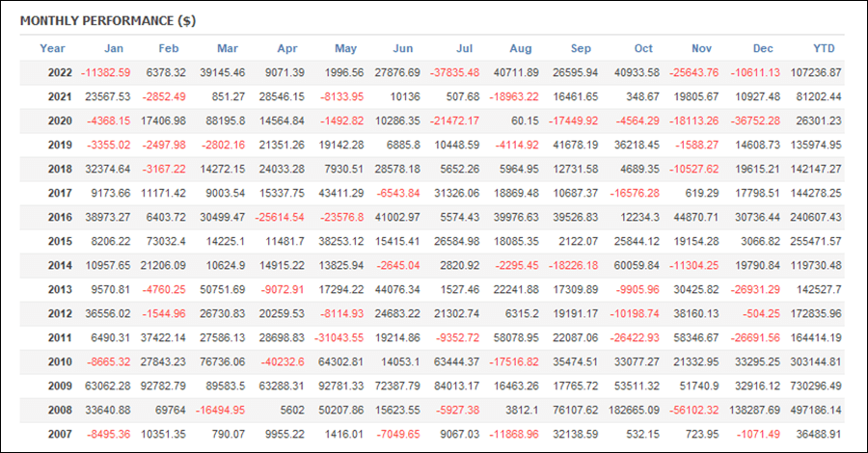Select the 2020 March value 88195.8
Viewport: 868px width, 453px height.
coord(225,121)
